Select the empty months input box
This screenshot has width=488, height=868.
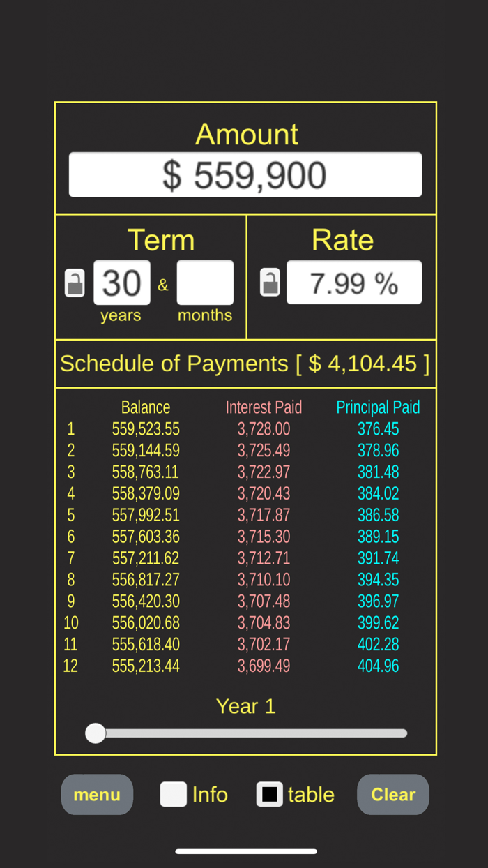click(205, 282)
